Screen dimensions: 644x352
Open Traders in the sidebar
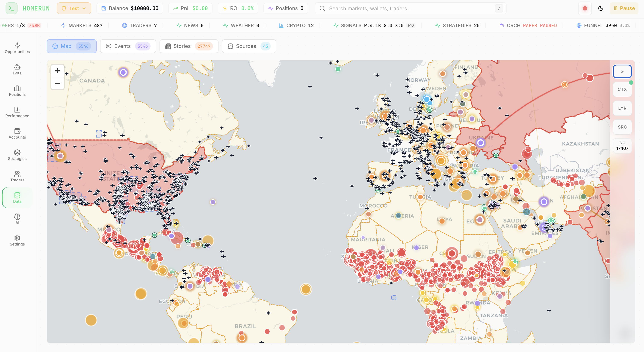click(17, 176)
